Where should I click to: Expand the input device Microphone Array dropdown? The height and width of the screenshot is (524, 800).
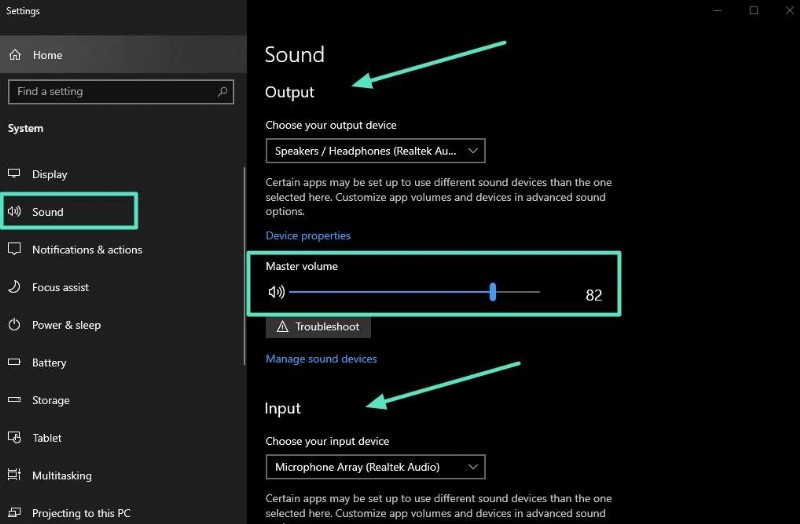[375, 467]
